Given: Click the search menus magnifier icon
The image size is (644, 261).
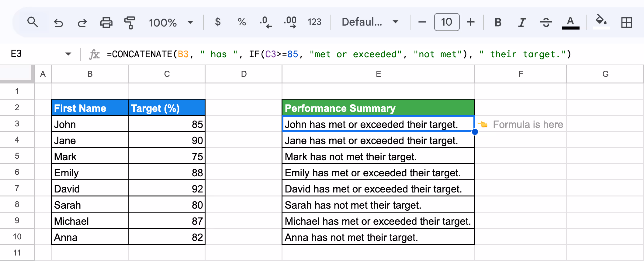Looking at the screenshot, I should 33,22.
